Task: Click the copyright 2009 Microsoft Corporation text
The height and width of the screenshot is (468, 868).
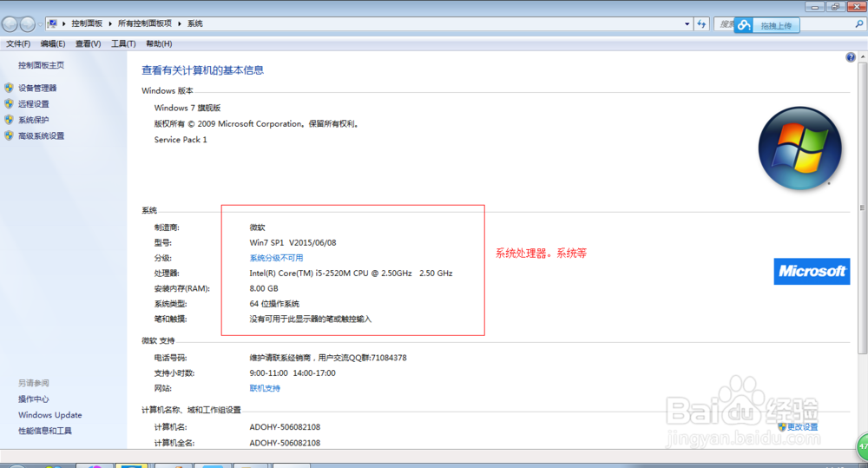Action: 257,124
